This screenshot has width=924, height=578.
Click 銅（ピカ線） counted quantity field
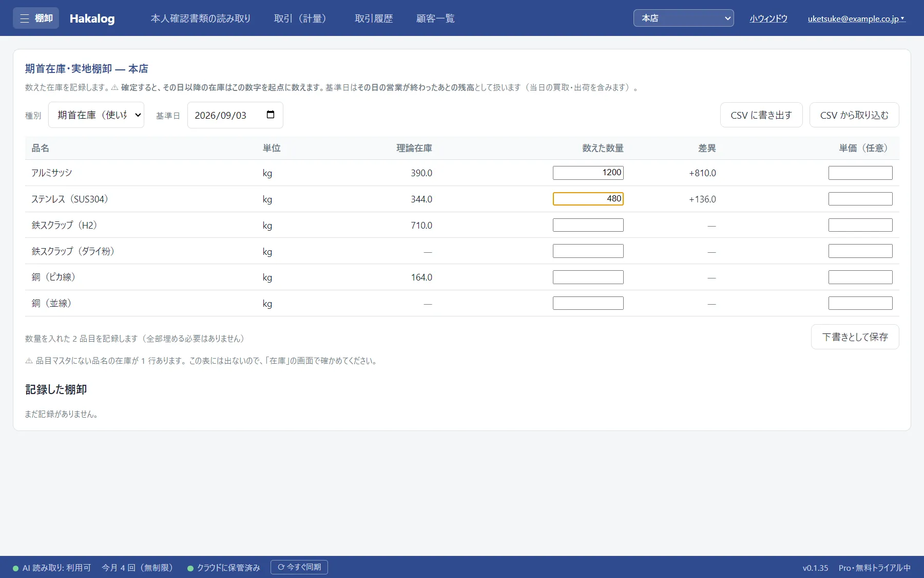(588, 277)
